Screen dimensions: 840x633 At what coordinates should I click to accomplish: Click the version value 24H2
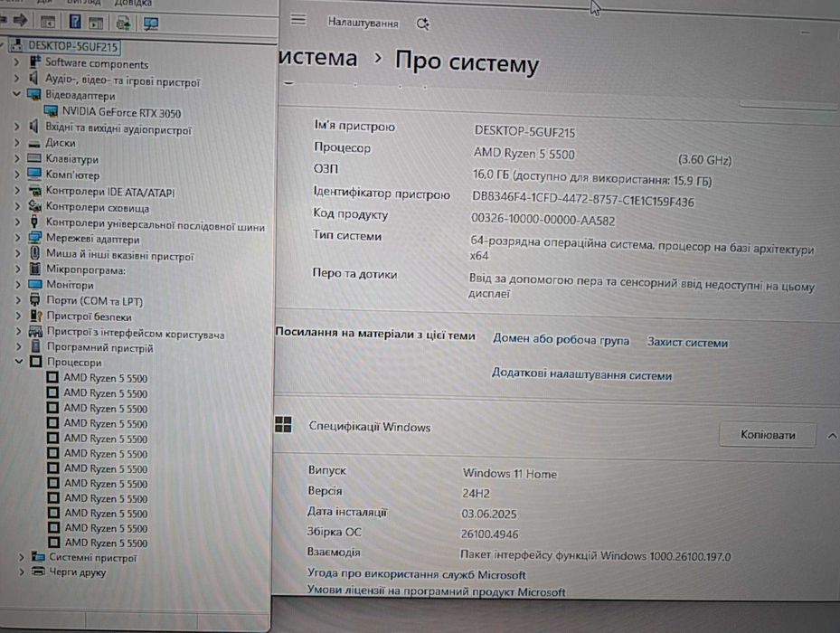coord(476,493)
